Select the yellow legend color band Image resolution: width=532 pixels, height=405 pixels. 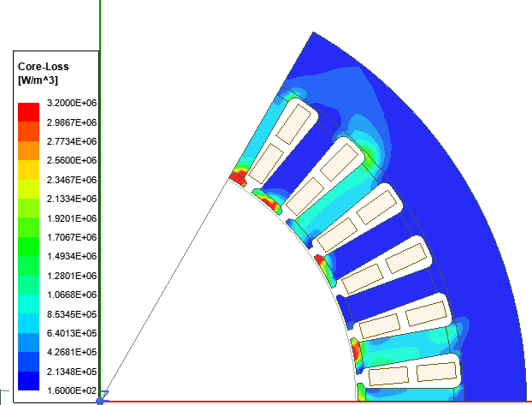[x=28, y=170]
